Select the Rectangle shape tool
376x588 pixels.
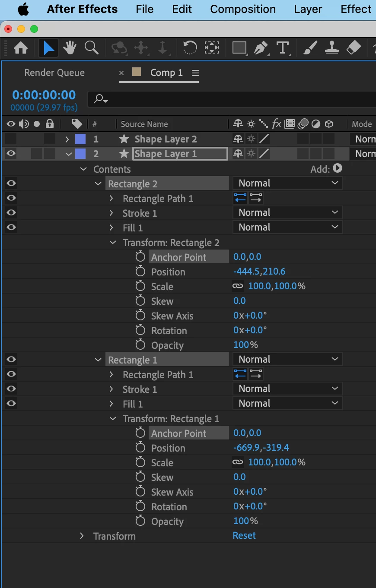coord(239,48)
